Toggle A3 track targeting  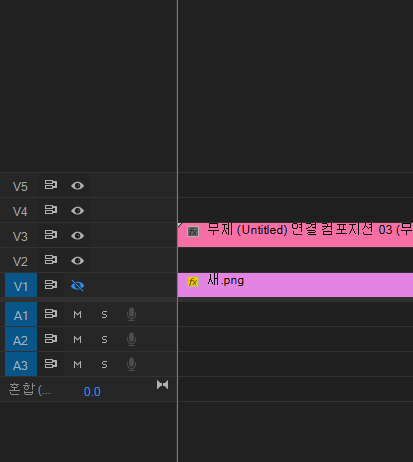click(x=21, y=364)
